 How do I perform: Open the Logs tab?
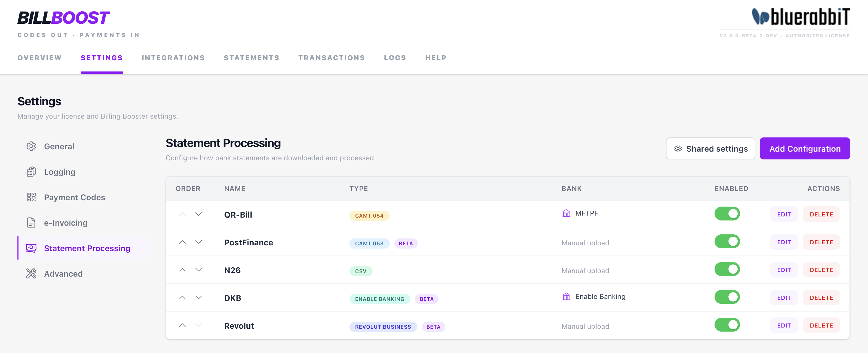[395, 58]
